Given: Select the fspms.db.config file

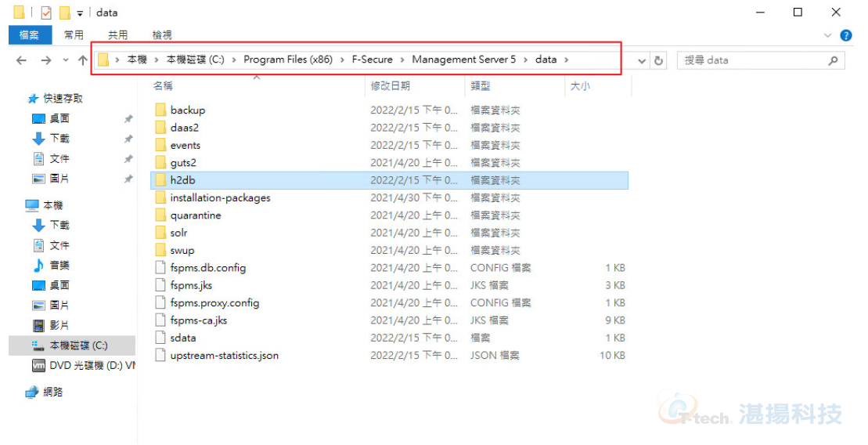Looking at the screenshot, I should (208, 268).
